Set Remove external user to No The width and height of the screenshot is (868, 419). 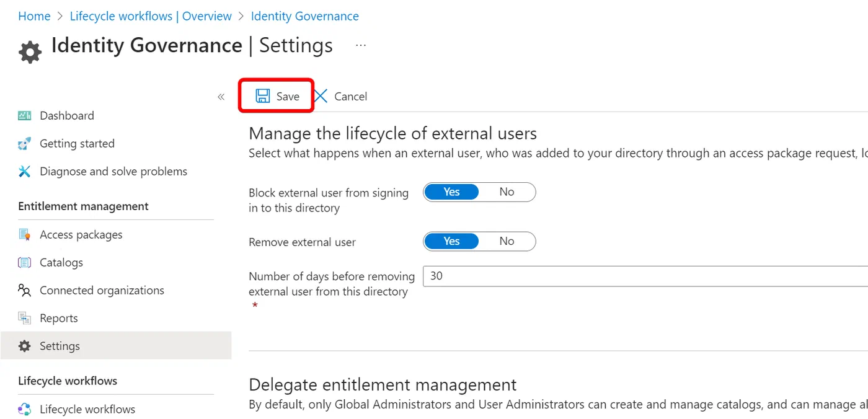point(507,242)
